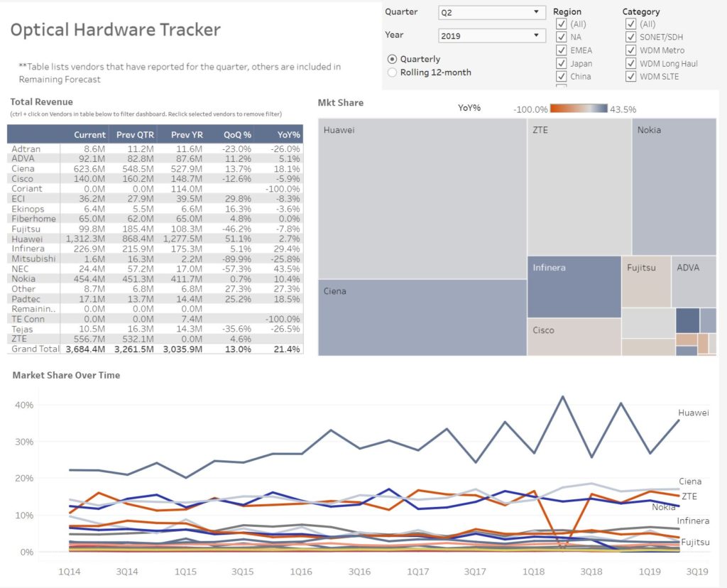Viewport: 727px width, 588px height.
Task: Click the Infinera treemap tile
Action: point(574,287)
